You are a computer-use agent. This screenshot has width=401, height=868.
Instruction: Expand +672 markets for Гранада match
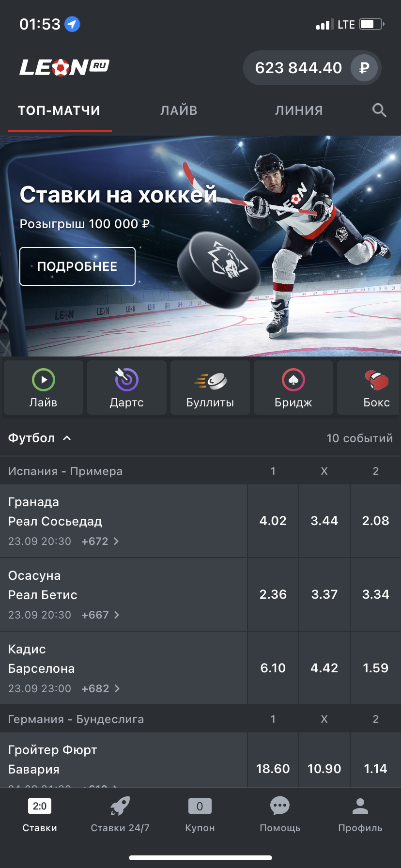[x=100, y=542]
